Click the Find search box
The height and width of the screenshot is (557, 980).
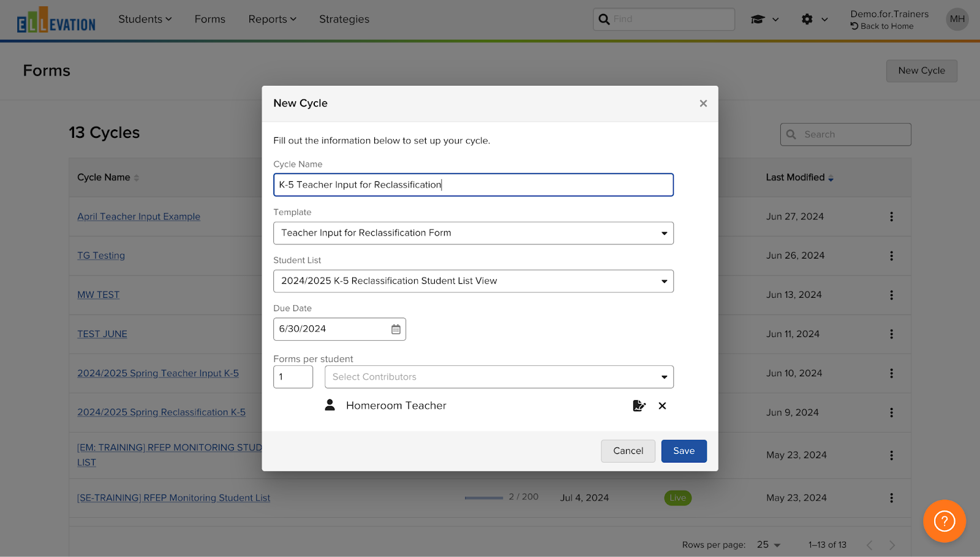(664, 19)
